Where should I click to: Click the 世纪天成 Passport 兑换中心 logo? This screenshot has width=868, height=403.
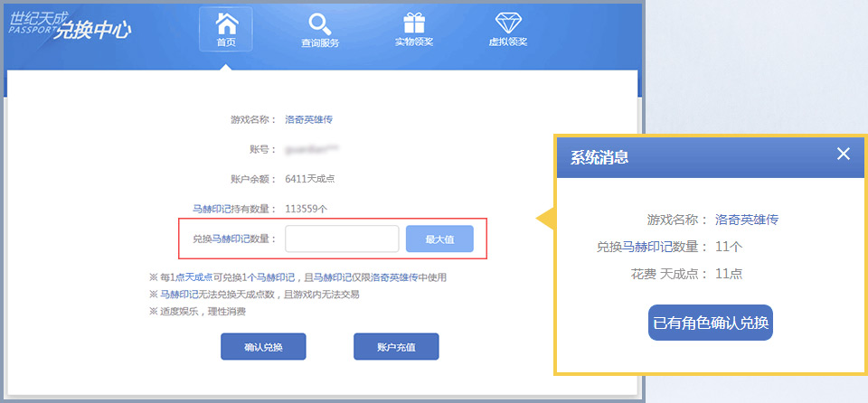71,25
